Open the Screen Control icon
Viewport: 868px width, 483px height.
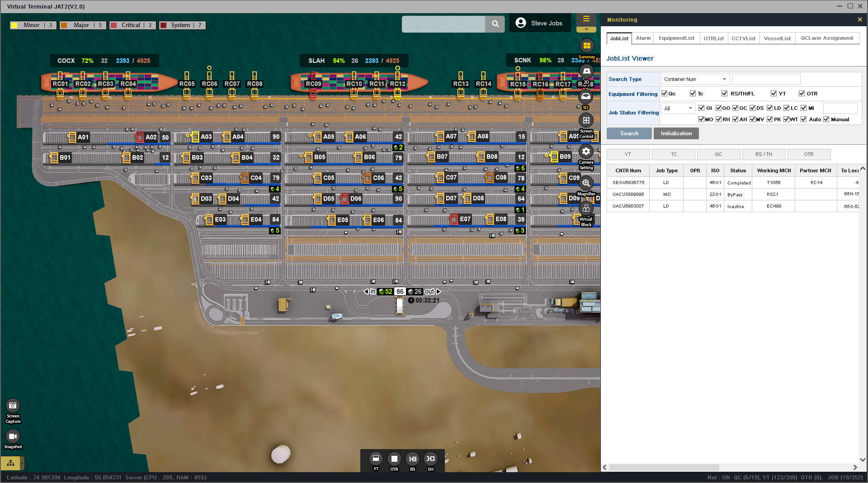(586, 120)
